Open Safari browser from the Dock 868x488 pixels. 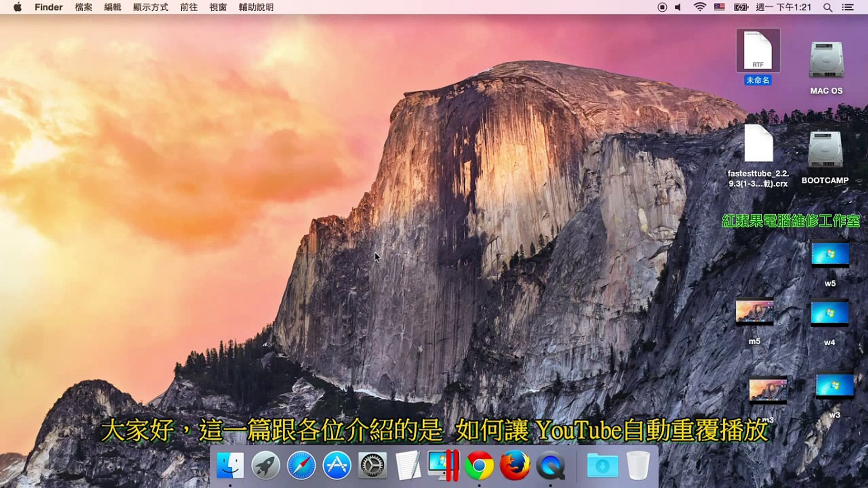click(301, 465)
